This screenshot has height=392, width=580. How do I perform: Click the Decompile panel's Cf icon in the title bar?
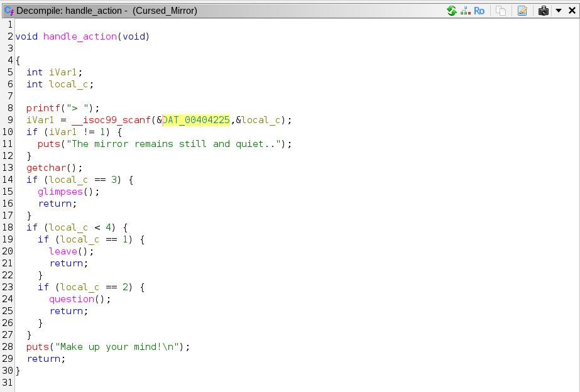(x=9, y=11)
